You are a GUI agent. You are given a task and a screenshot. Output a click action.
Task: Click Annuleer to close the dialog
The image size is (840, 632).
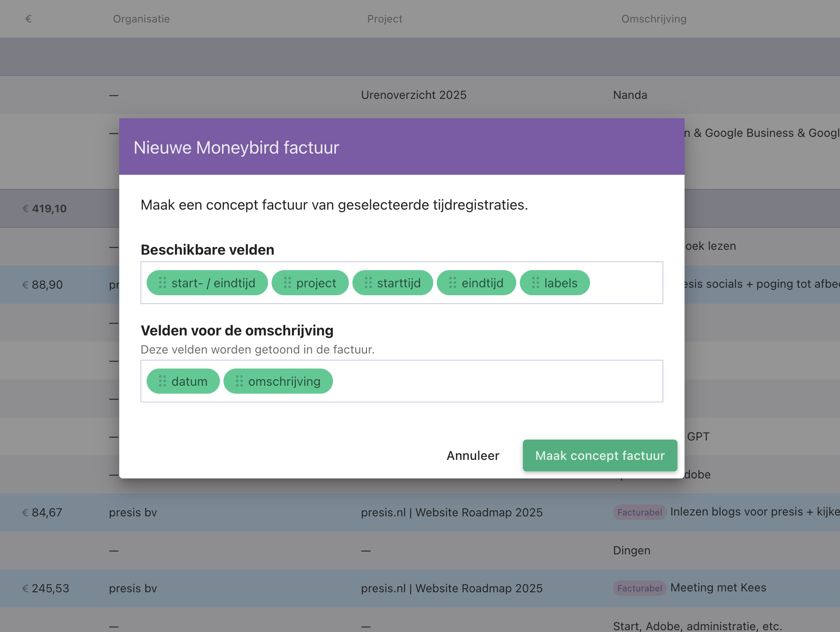click(473, 455)
